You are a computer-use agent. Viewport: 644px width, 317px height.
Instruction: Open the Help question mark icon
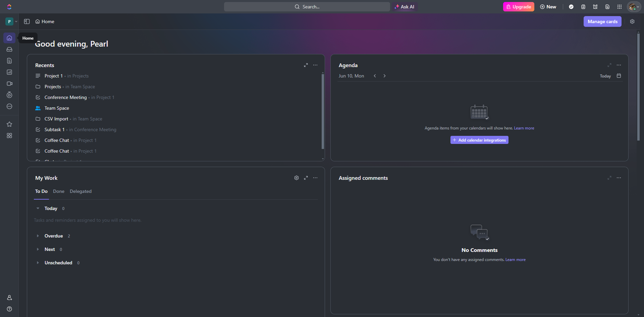pos(9,309)
